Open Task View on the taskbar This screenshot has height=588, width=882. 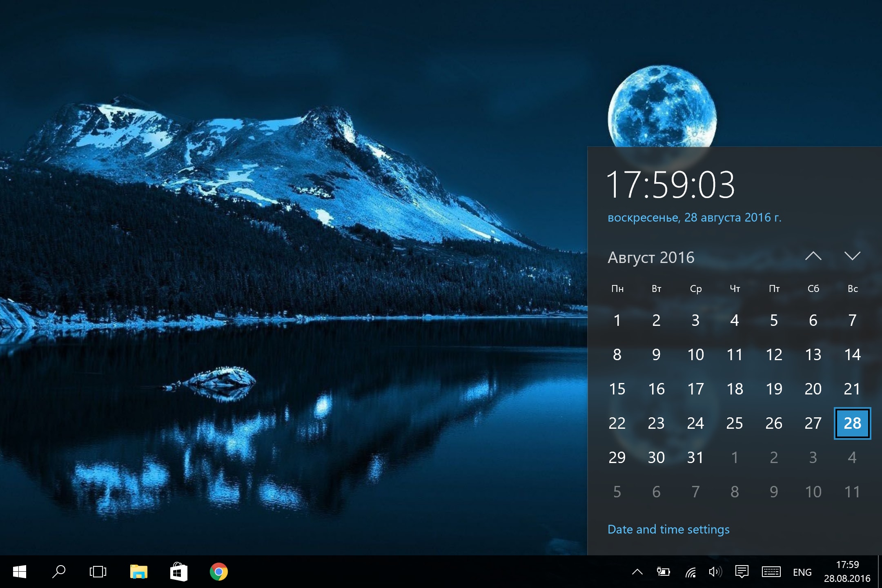pos(98,572)
